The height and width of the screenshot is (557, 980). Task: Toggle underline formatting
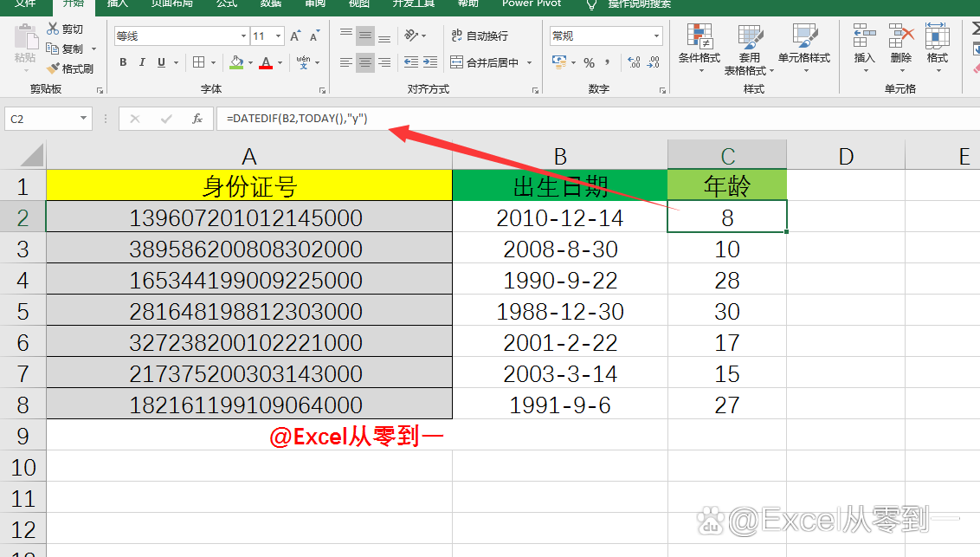pos(161,62)
